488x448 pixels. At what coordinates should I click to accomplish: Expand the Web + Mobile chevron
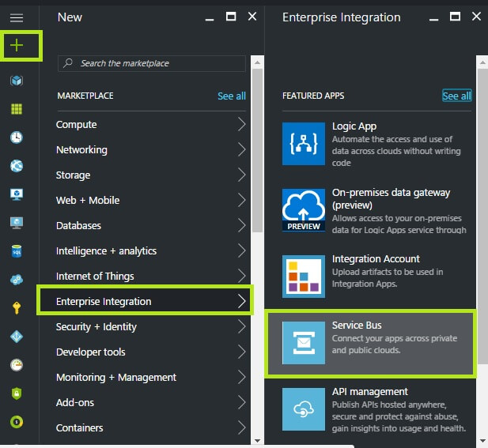[242, 200]
